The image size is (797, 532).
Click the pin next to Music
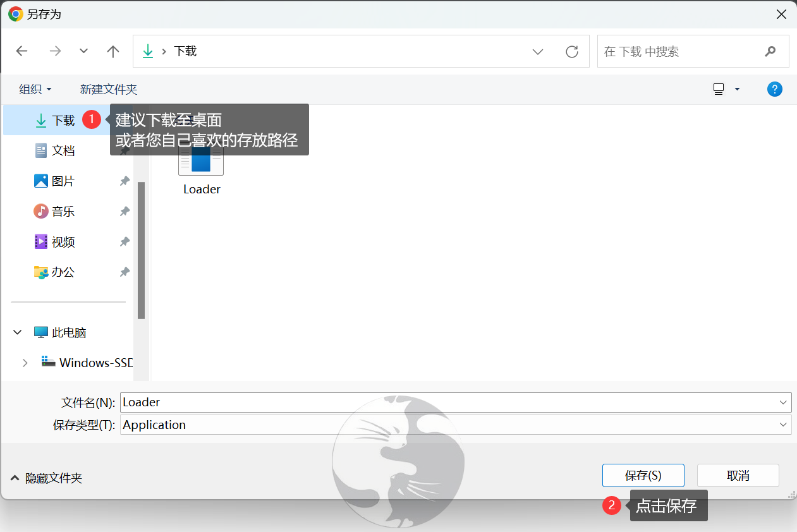[125, 212]
